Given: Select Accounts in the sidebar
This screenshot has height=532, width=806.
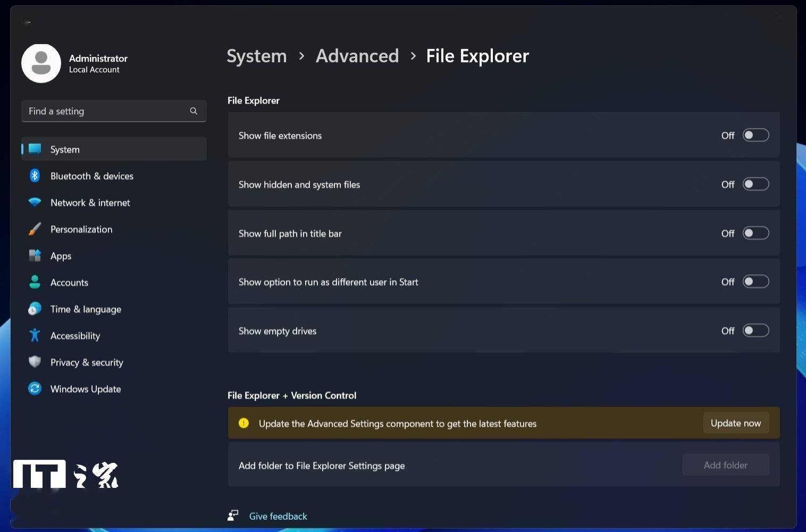Looking at the screenshot, I should point(114,282).
